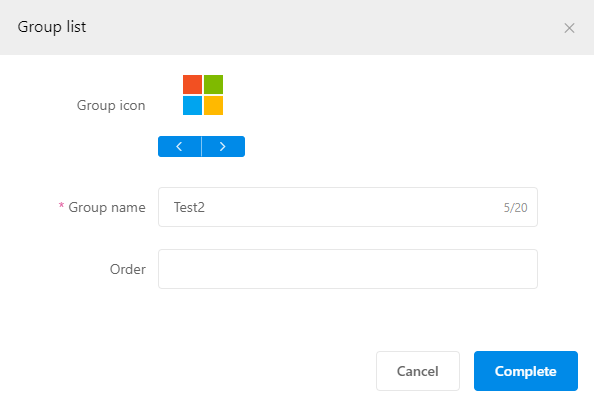Click the Group name label
594x407 pixels.
pos(107,207)
